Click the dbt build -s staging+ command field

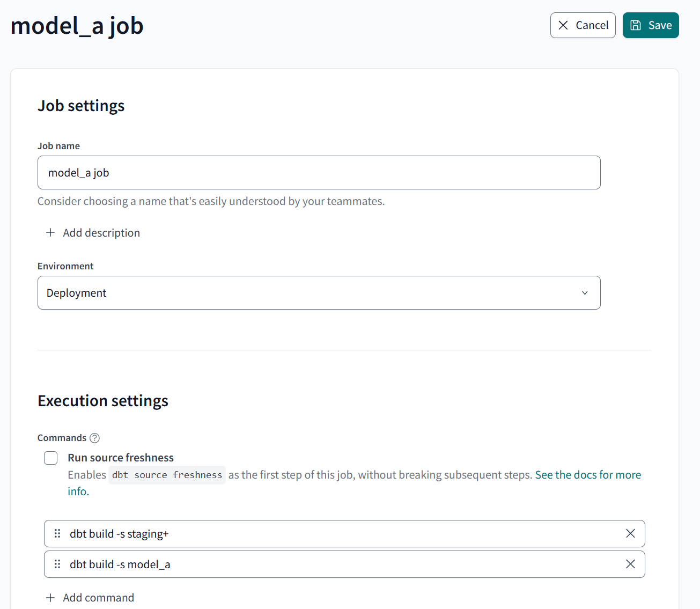pyautogui.click(x=344, y=533)
